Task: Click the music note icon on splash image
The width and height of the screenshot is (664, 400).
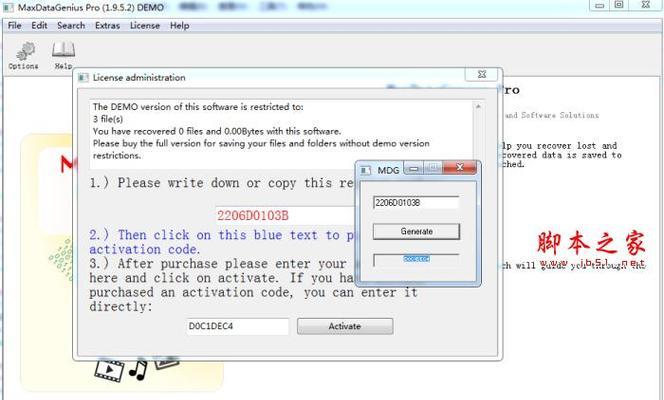Action: coord(138,370)
